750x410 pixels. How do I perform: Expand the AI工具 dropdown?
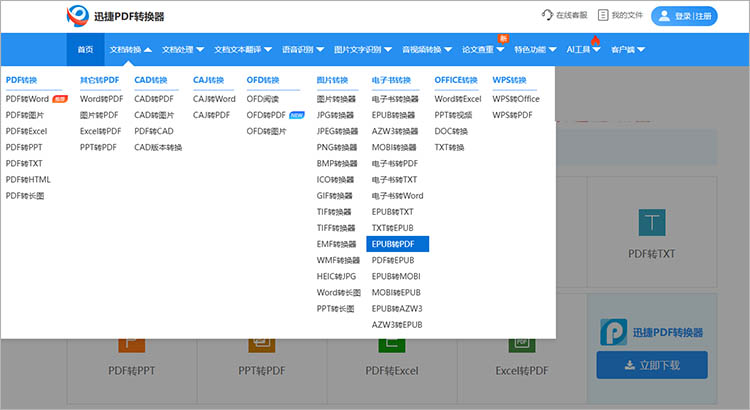coord(583,49)
